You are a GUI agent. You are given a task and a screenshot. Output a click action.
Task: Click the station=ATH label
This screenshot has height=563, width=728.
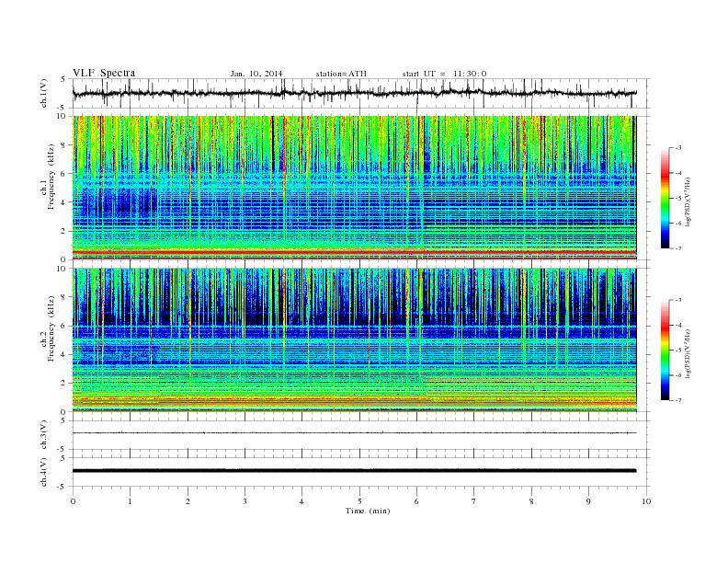[341, 74]
